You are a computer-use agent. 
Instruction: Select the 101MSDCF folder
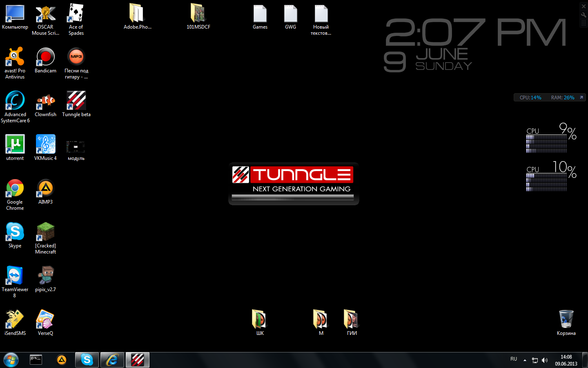[x=198, y=17]
